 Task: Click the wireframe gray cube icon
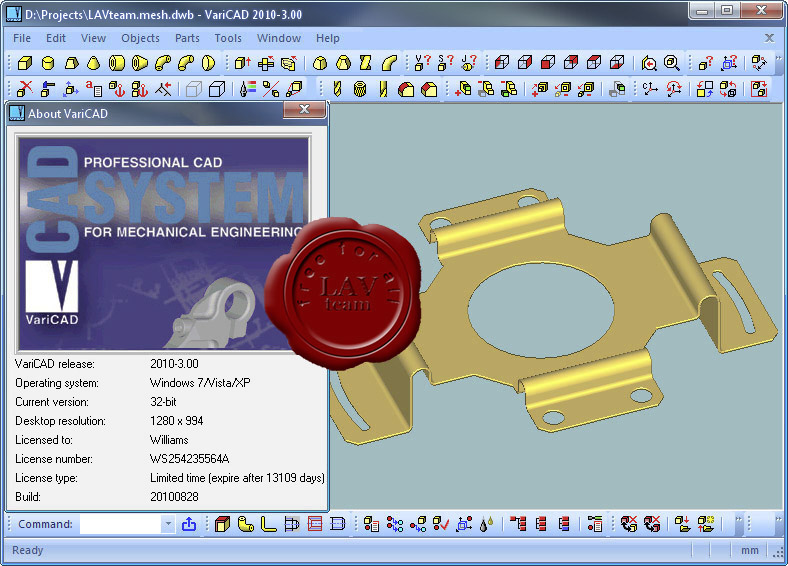click(x=193, y=89)
